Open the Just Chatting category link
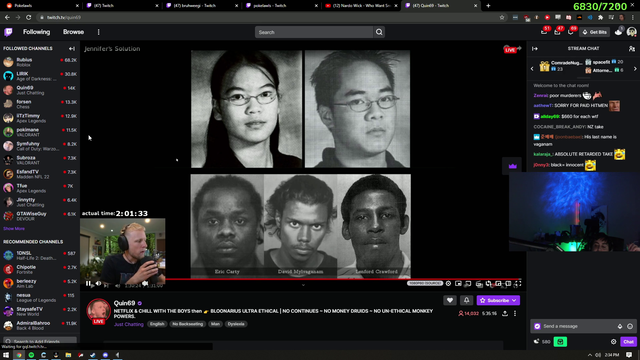The width and height of the screenshot is (640, 360). point(129,324)
